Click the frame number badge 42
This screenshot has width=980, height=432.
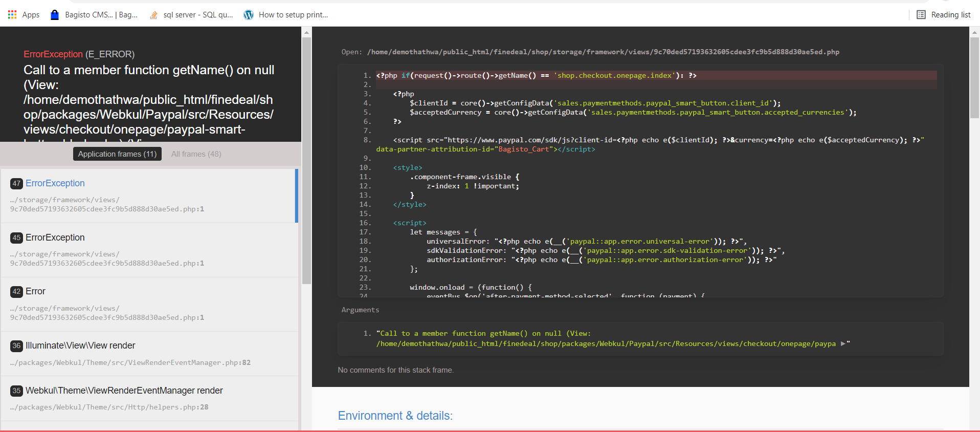(x=16, y=291)
